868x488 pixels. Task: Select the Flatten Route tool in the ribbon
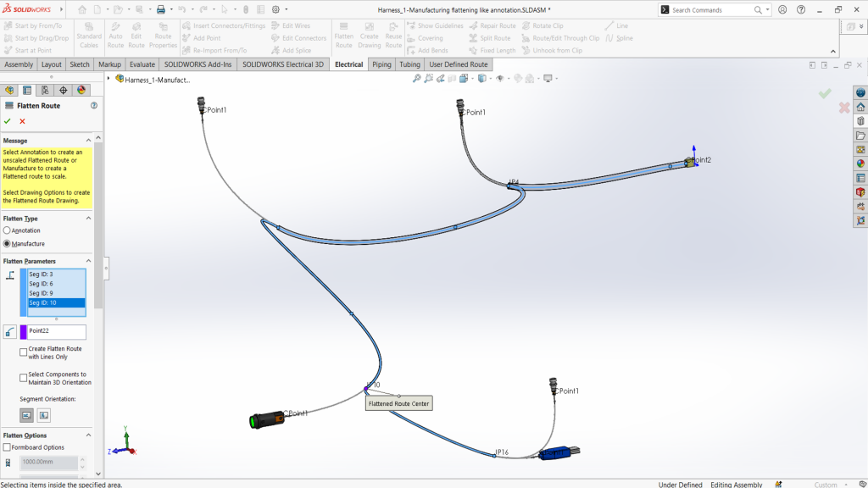(343, 34)
